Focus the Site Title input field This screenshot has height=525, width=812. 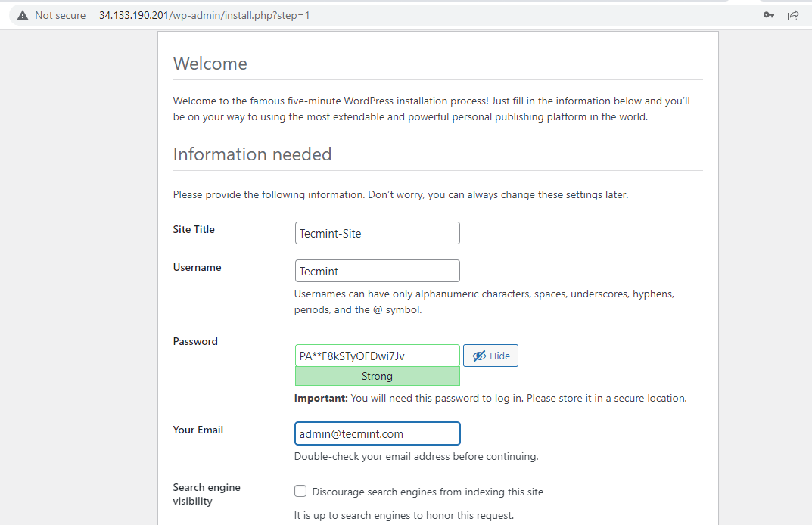click(377, 233)
